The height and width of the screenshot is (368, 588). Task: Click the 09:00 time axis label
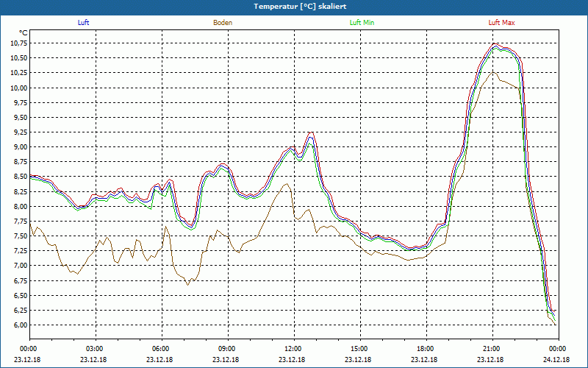[226, 349]
